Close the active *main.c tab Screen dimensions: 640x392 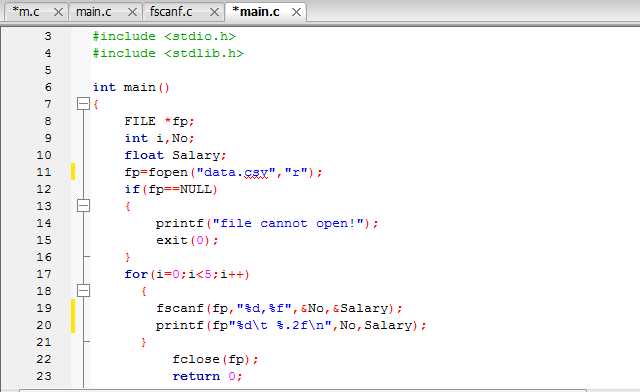click(x=296, y=12)
